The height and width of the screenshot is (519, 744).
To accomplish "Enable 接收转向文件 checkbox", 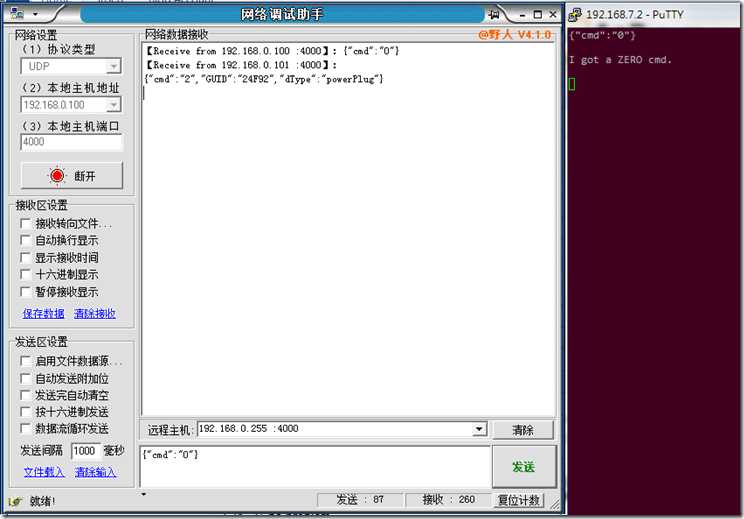I will point(25,223).
